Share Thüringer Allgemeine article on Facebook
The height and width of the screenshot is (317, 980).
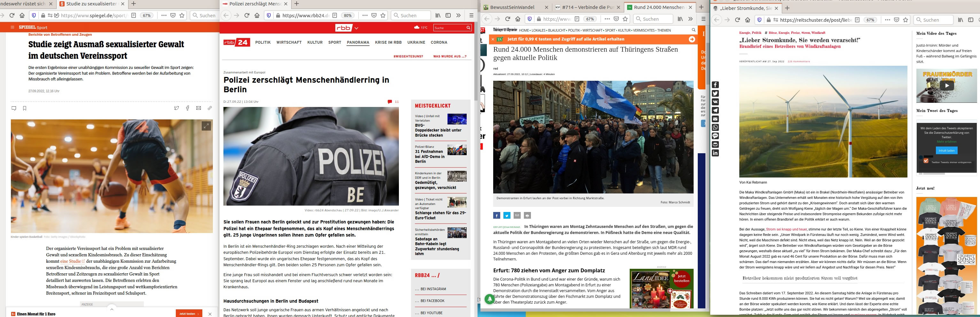pyautogui.click(x=496, y=215)
